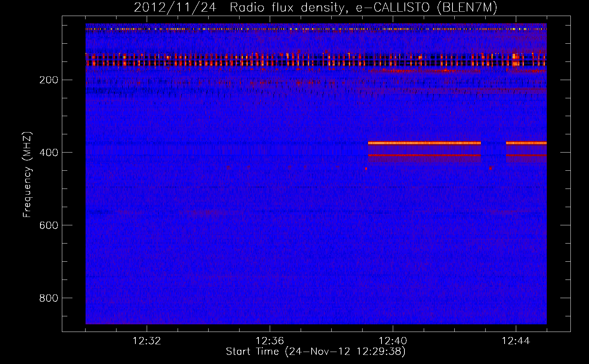Image resolution: width=589 pixels, height=364 pixels.
Task: Click the 12:40 time tick label
Action: pyautogui.click(x=393, y=341)
